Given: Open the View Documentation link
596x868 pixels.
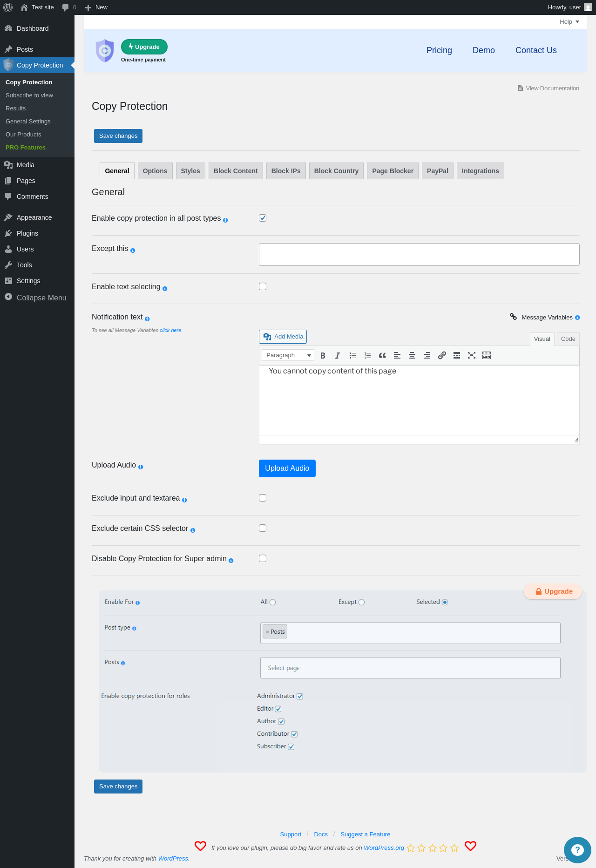Looking at the screenshot, I should click(x=552, y=88).
